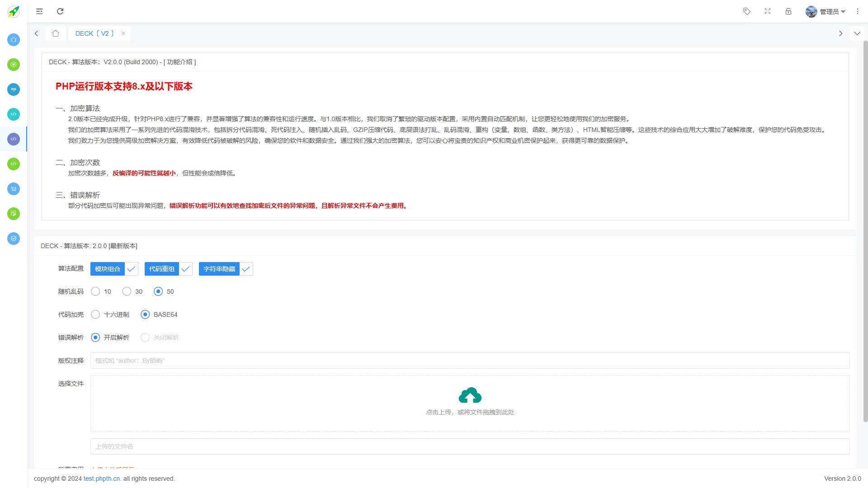Choose 十六进制 code shell option

(95, 314)
